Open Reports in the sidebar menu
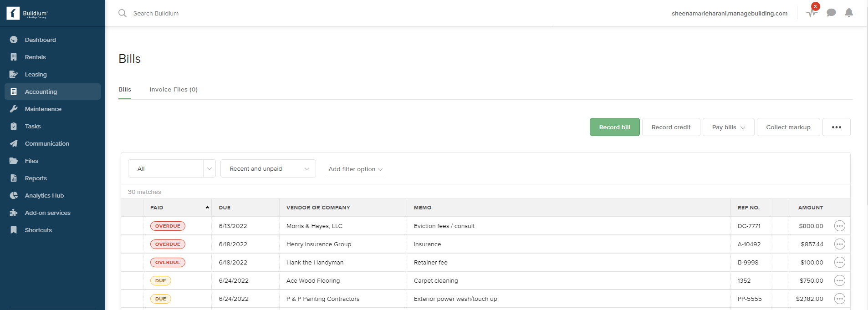868x310 pixels. pyautogui.click(x=36, y=178)
